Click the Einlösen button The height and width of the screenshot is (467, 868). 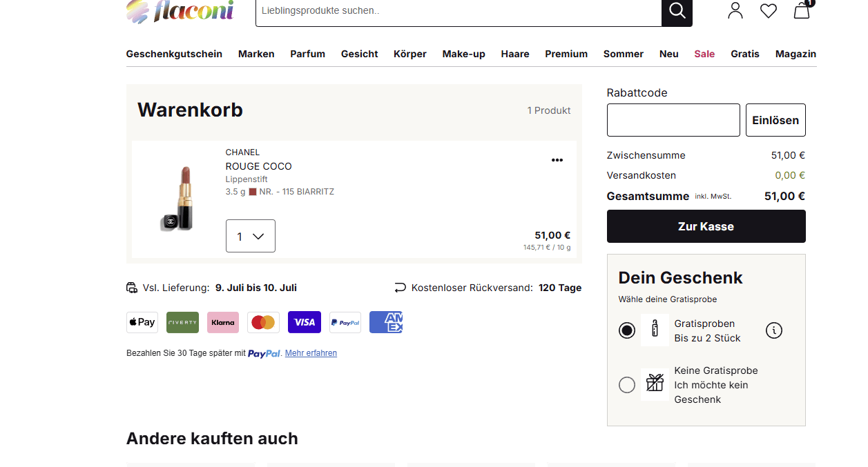(775, 120)
